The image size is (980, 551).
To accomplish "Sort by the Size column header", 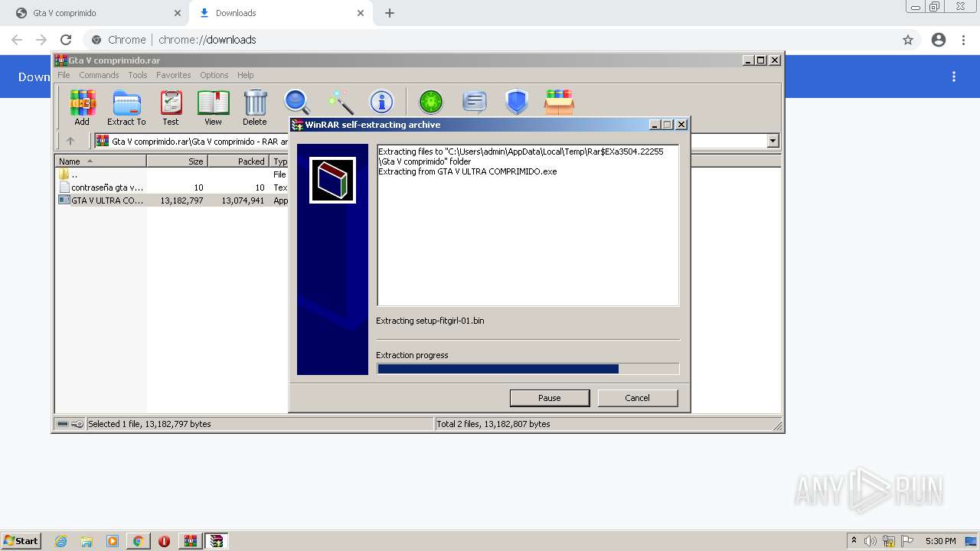I will [x=177, y=161].
